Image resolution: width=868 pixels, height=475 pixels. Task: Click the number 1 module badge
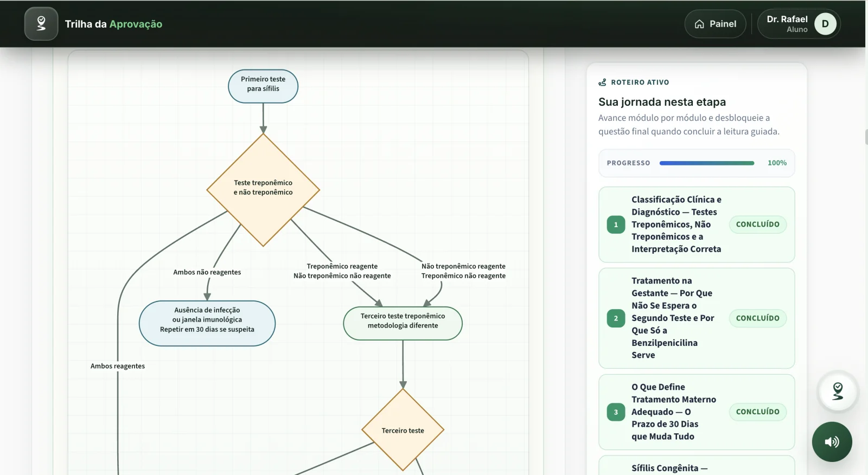coord(616,224)
